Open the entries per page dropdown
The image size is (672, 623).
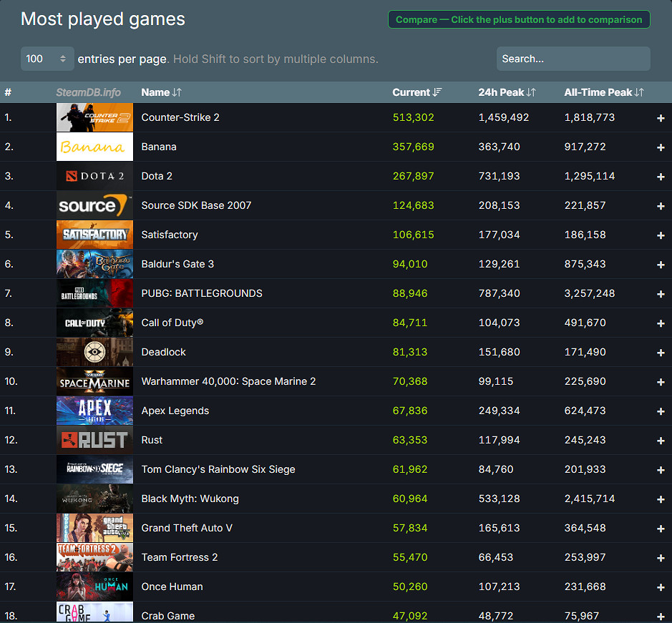pyautogui.click(x=47, y=59)
